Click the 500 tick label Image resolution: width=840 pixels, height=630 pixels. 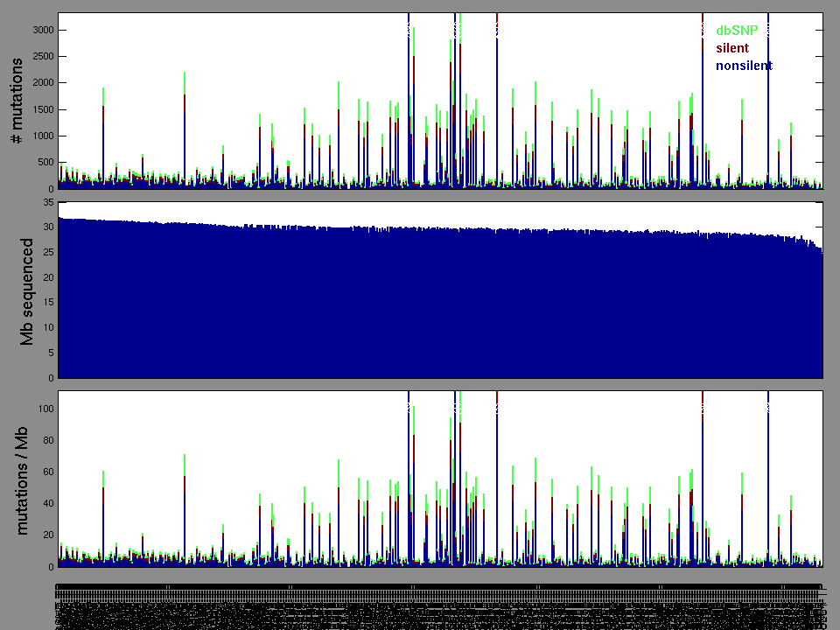(x=44, y=163)
